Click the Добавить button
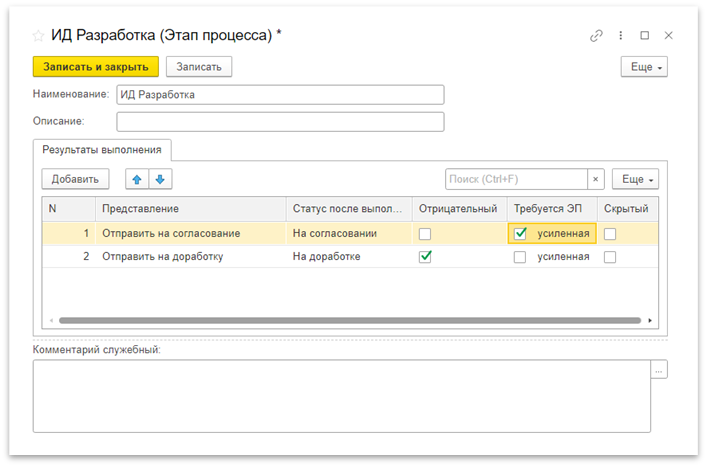 click(x=75, y=179)
